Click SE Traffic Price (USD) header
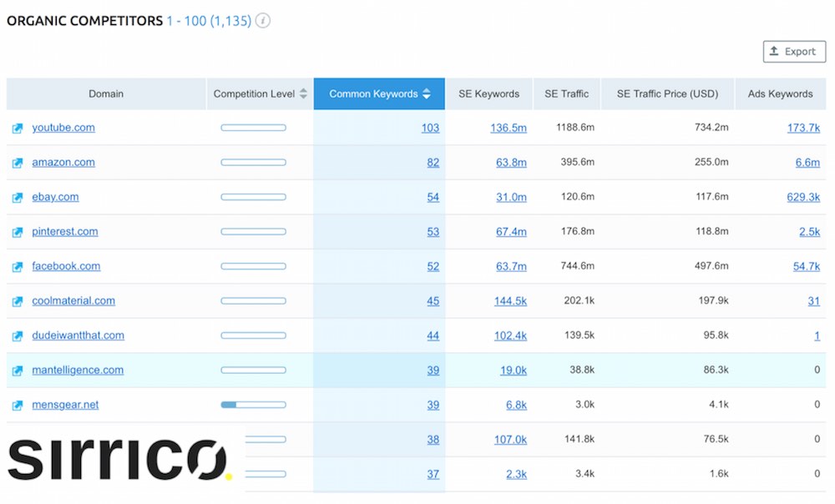835x504 pixels. click(667, 93)
